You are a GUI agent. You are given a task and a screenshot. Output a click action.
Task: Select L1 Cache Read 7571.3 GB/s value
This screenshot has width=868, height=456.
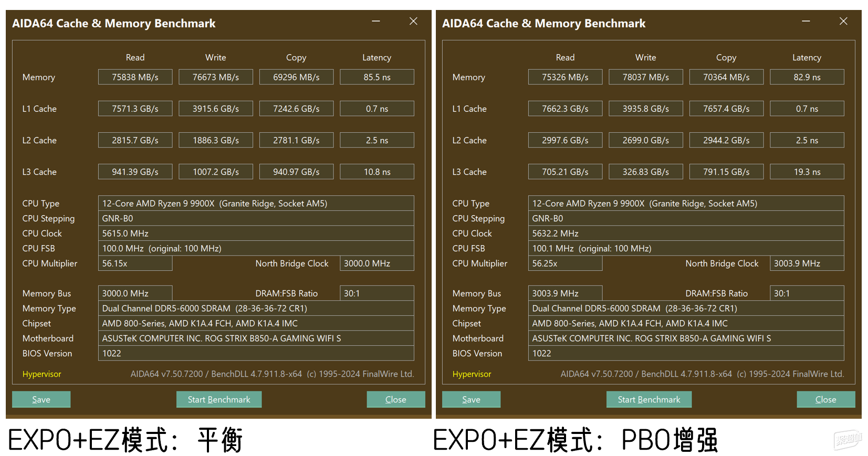(x=135, y=109)
